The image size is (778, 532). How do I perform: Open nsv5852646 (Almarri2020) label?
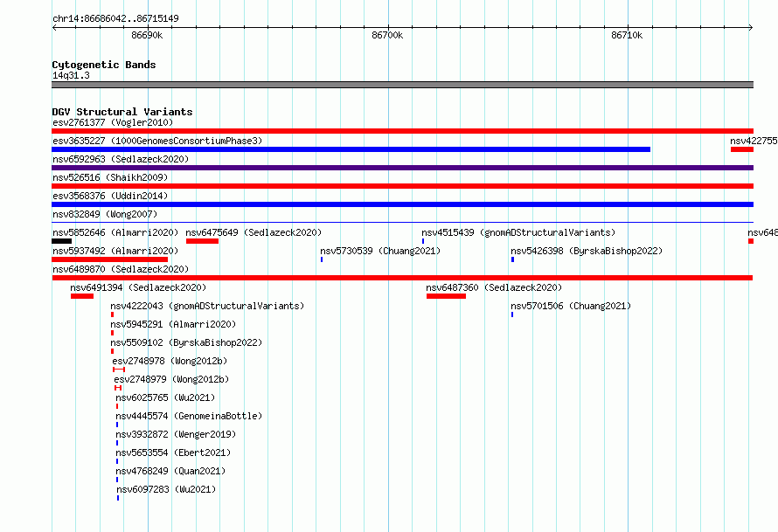point(115,232)
